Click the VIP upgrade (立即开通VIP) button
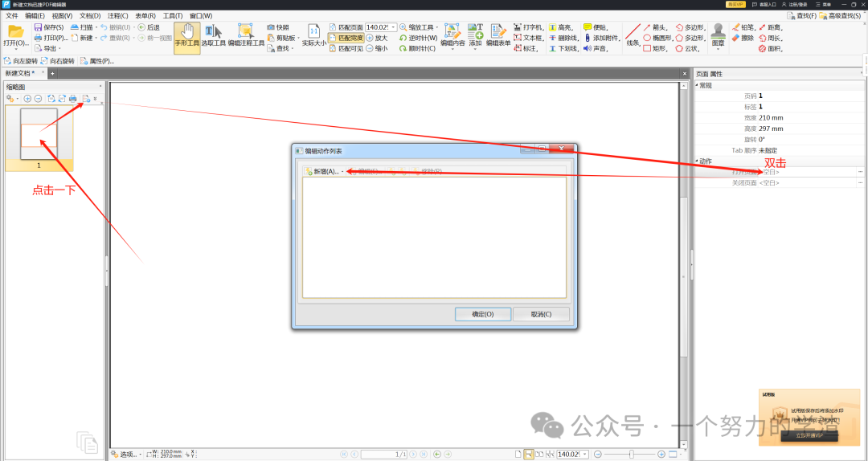 (809, 435)
